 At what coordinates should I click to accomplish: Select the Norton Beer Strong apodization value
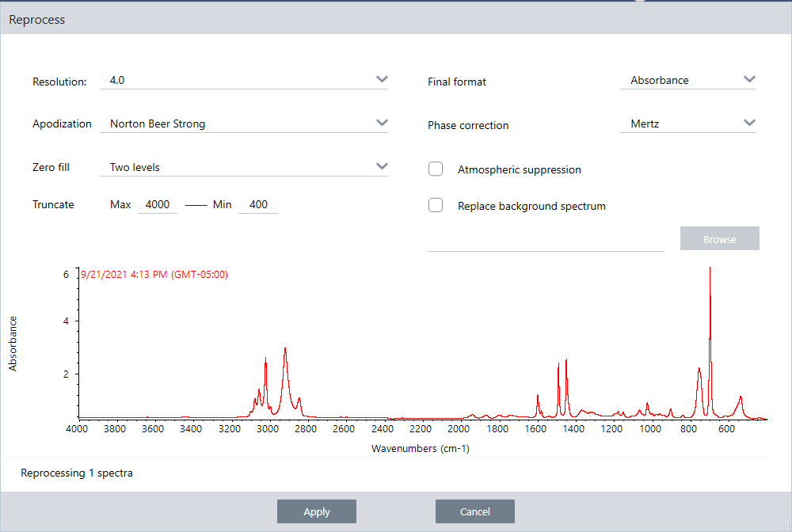158,123
